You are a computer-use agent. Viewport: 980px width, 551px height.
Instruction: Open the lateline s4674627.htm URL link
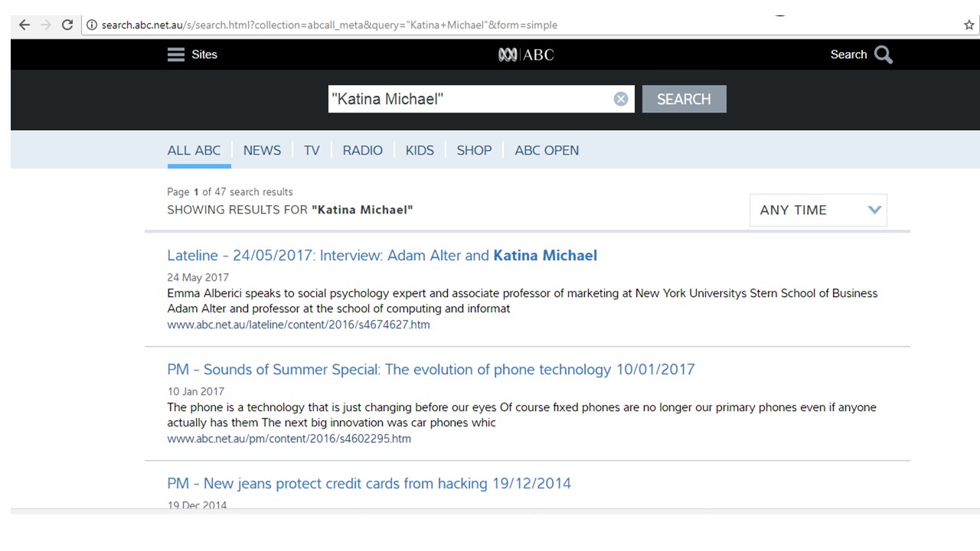[299, 324]
